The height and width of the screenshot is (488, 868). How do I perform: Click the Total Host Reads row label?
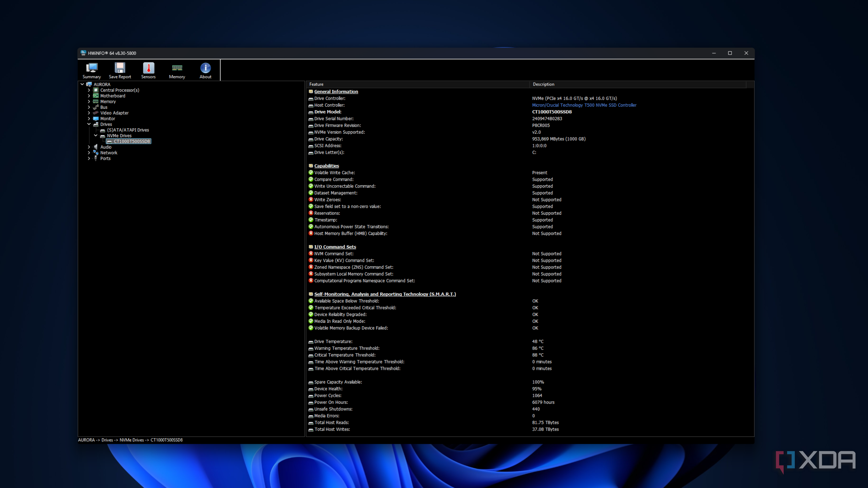(x=331, y=422)
